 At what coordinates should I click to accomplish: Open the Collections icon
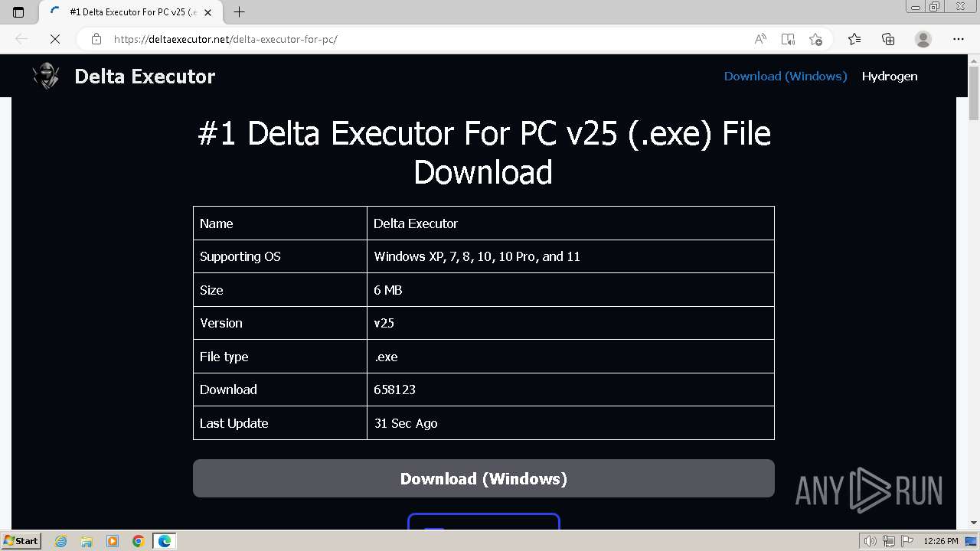coord(888,39)
